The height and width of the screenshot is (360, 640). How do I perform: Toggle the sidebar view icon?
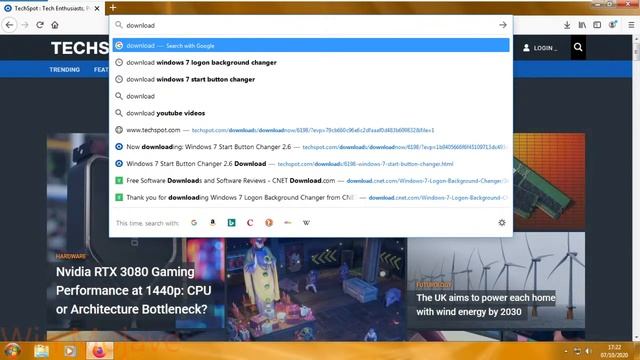point(597,25)
